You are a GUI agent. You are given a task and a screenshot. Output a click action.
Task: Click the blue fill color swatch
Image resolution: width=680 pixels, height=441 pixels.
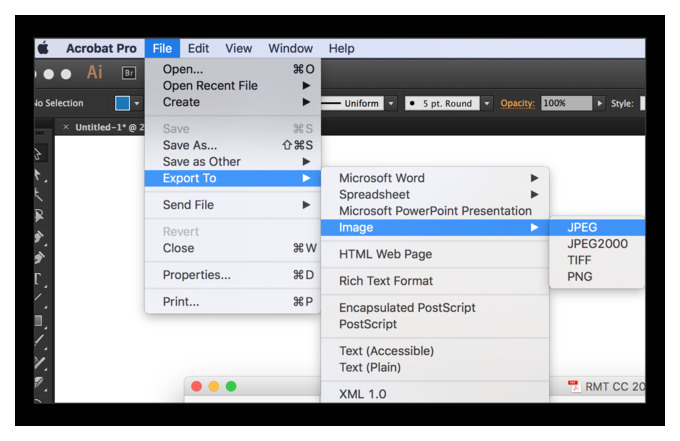122,103
